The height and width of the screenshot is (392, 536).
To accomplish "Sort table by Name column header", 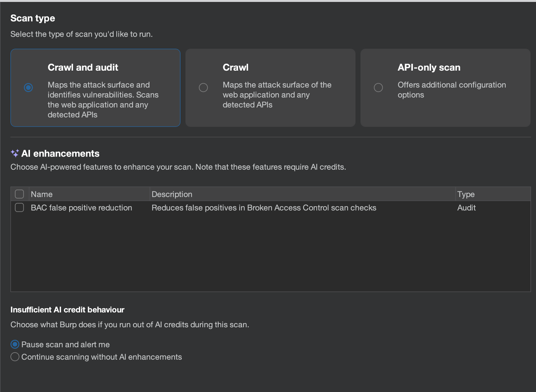I will pos(42,194).
